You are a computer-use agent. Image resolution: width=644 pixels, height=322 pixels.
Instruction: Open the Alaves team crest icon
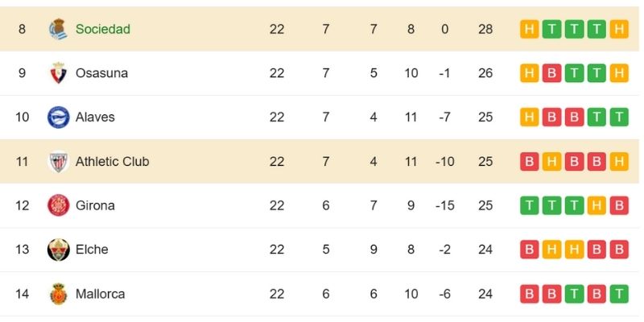[59, 117]
